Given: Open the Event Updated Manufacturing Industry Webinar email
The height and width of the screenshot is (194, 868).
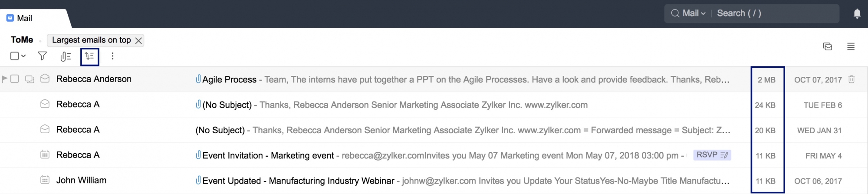Looking at the screenshot, I should pos(298,181).
